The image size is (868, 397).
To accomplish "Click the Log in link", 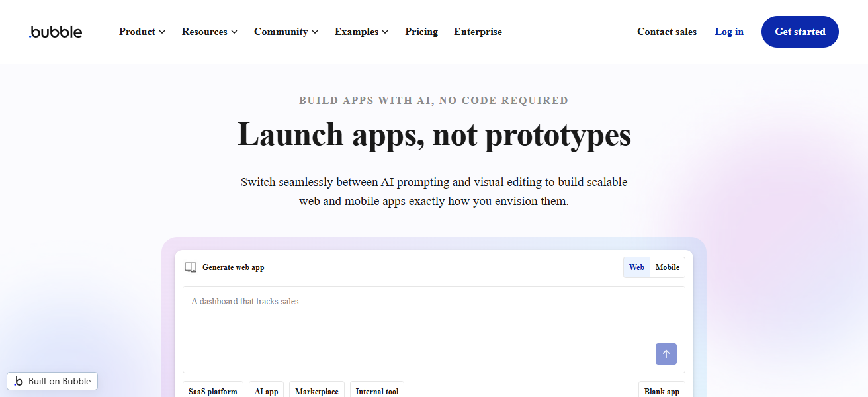I will tap(729, 32).
